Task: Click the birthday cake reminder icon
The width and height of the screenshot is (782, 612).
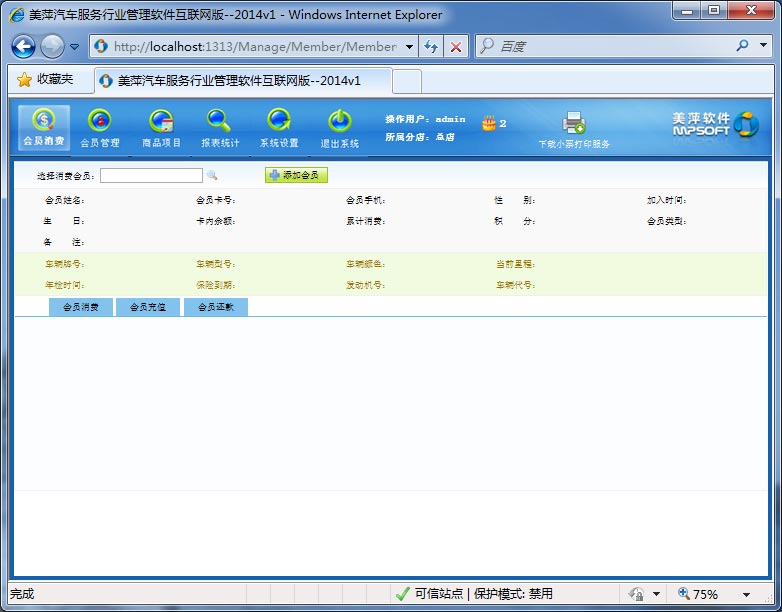Action: [489, 123]
